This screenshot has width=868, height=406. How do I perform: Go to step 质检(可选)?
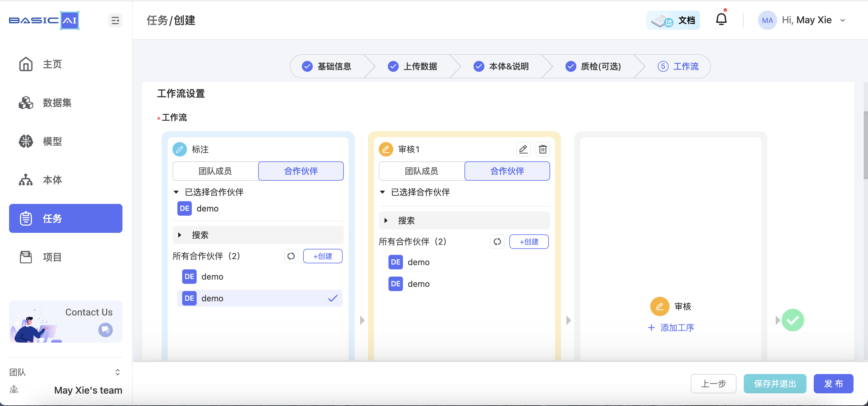coord(593,66)
